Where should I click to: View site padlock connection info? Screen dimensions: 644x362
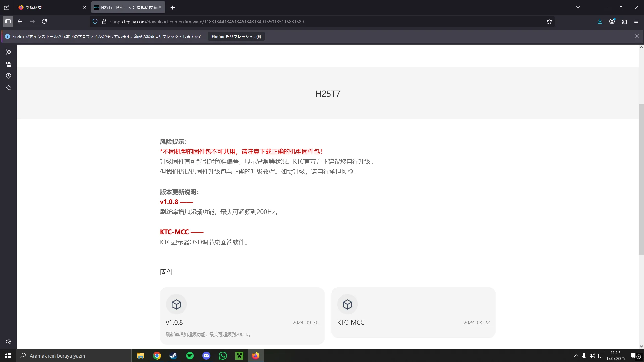point(104,21)
